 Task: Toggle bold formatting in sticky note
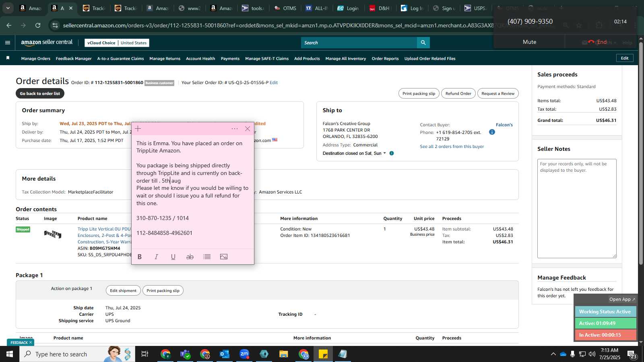[x=140, y=257]
